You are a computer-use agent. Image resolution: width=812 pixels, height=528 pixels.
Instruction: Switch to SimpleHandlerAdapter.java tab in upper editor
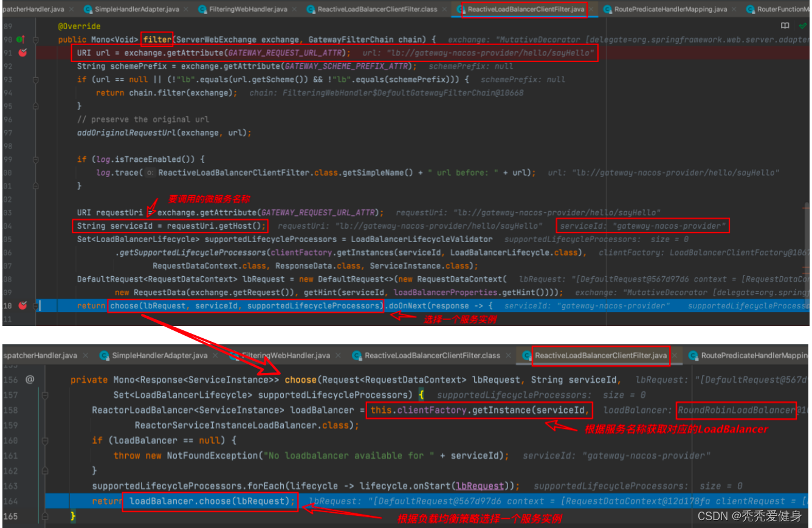[136, 10]
